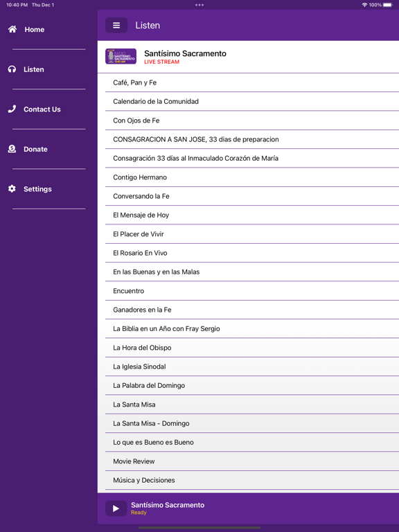Screen dimensions: 399x532
Task: Open the La Santa Misa row
Action: (x=252, y=405)
